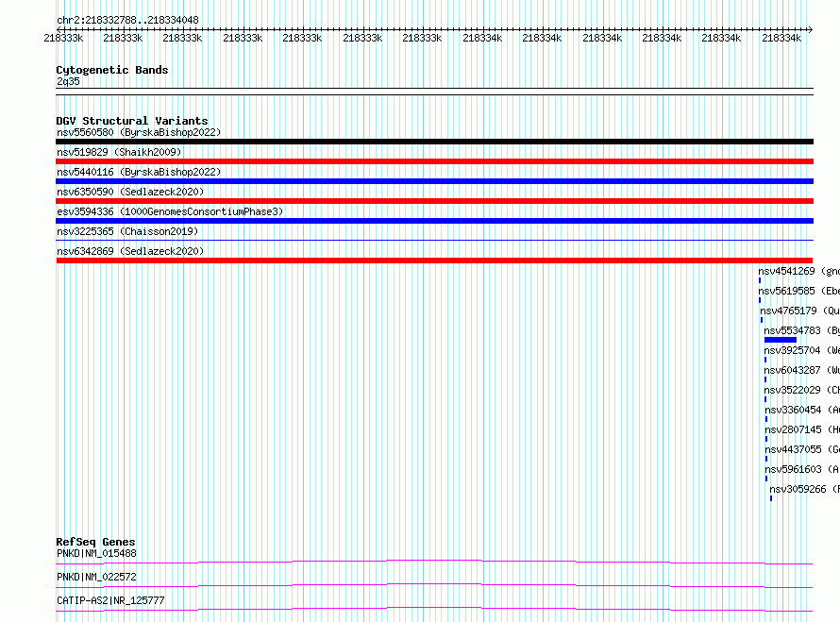The image size is (840, 622).
Task: Select the short blue nsv5534783 bar
Action: 781,340
